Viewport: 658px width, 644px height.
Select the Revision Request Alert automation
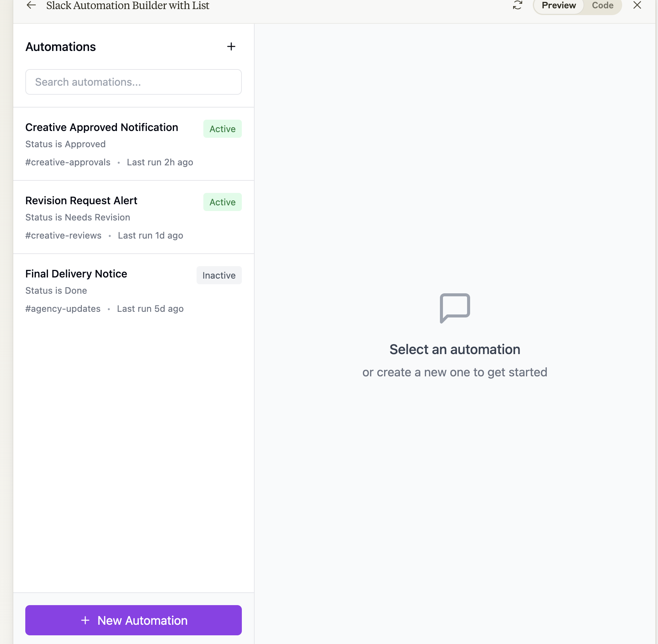pyautogui.click(x=81, y=201)
